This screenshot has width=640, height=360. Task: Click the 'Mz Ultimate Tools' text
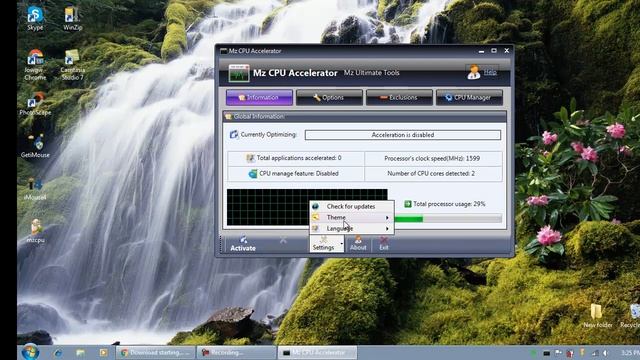click(x=371, y=73)
